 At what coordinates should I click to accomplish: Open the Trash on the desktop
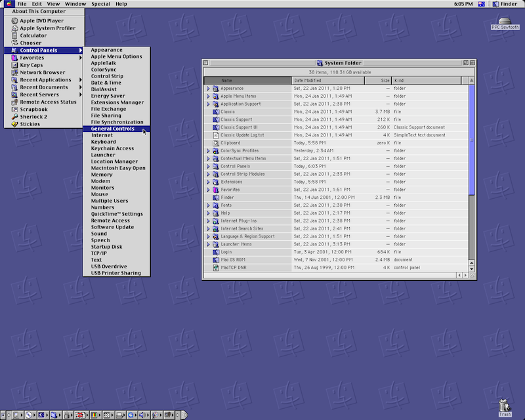504,406
